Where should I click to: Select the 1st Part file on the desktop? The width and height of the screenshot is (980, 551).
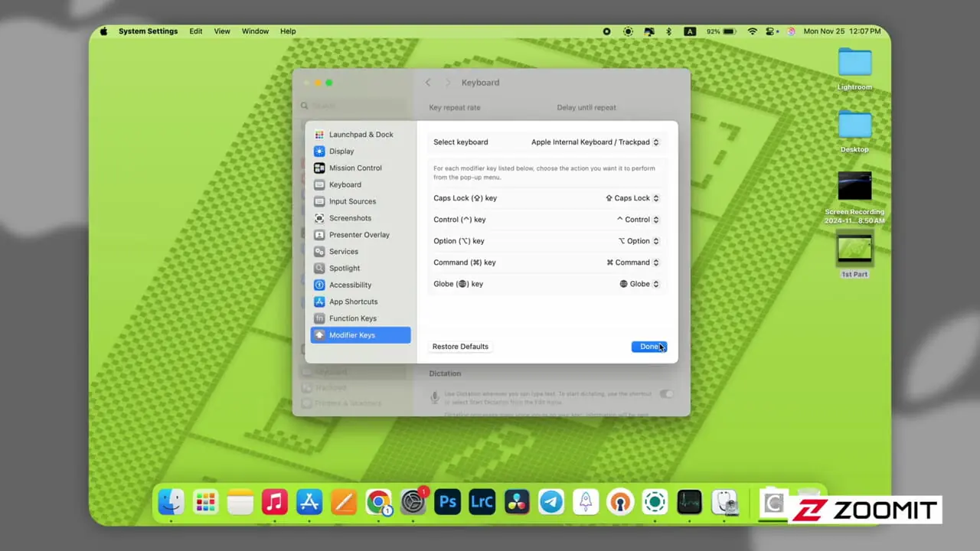pyautogui.click(x=854, y=256)
